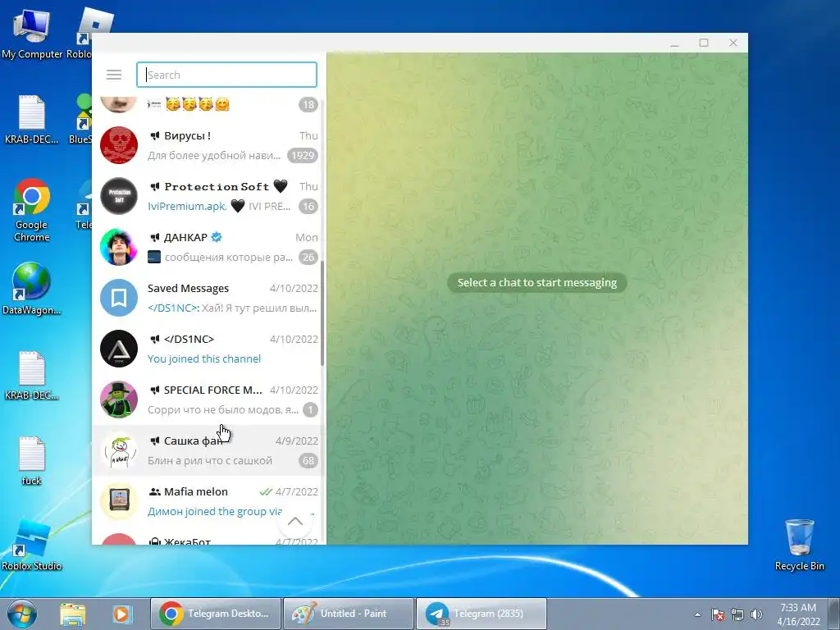840x630 pixels.
Task: Open the Windows Start menu
Action: (21, 614)
